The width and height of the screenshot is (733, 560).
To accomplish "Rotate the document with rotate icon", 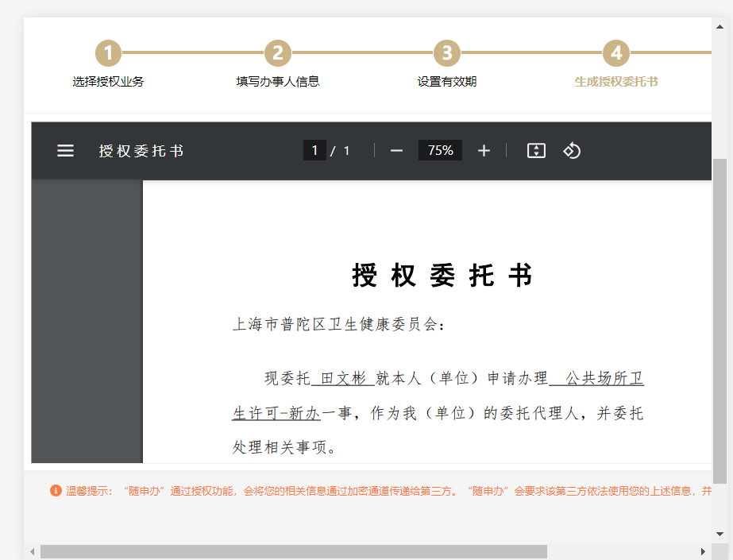I will (x=573, y=151).
